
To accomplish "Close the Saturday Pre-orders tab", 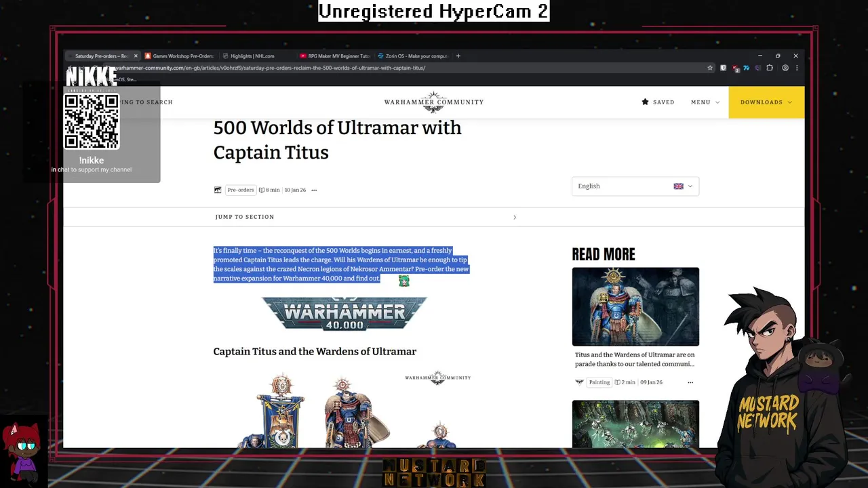I will click(136, 56).
